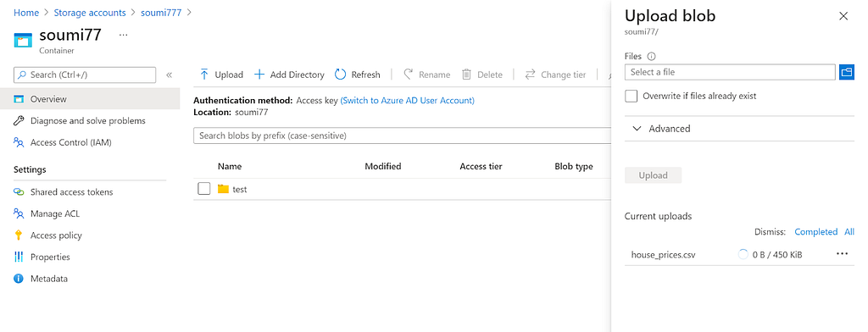Open options for house_prices.csv upload
The width and height of the screenshot is (868, 332).
(842, 254)
